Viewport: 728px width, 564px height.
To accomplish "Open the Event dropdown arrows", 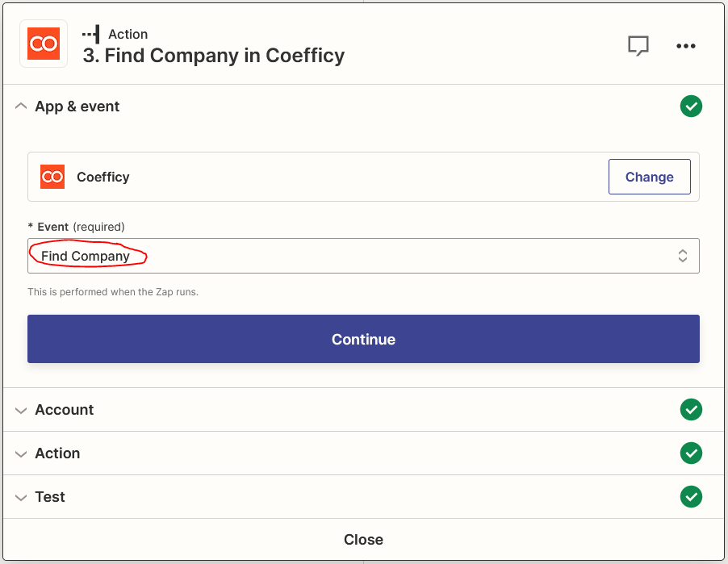I will (682, 256).
